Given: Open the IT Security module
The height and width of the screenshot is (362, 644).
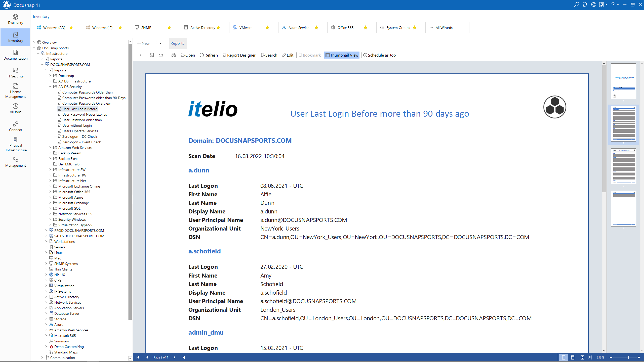Looking at the screenshot, I should click(x=15, y=73).
